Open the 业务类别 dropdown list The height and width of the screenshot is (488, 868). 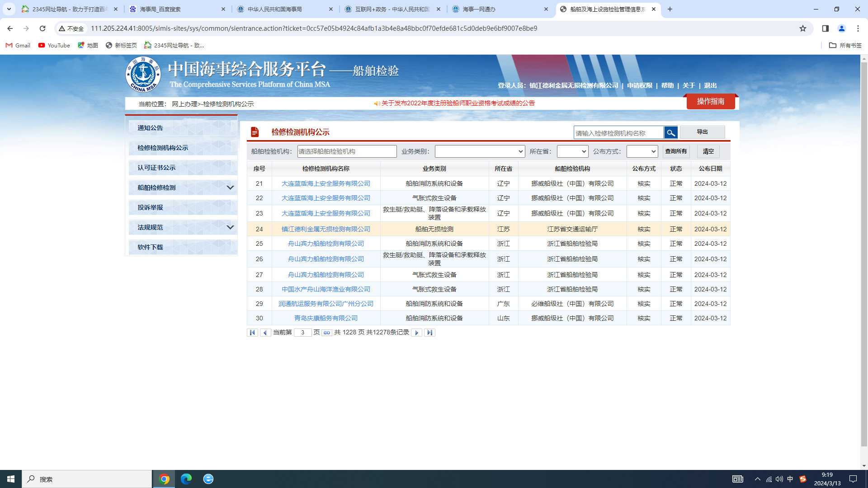(x=479, y=151)
